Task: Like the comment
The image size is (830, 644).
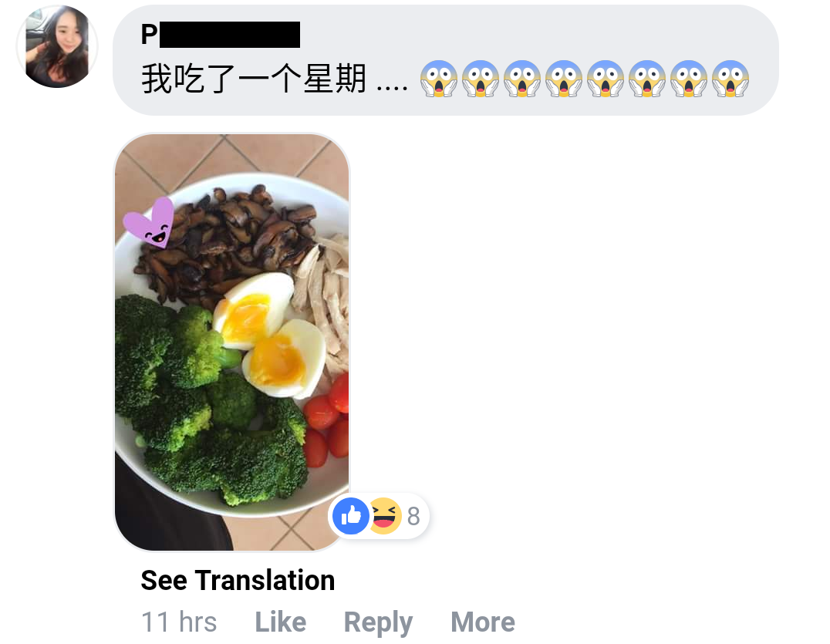Action: coord(281,622)
